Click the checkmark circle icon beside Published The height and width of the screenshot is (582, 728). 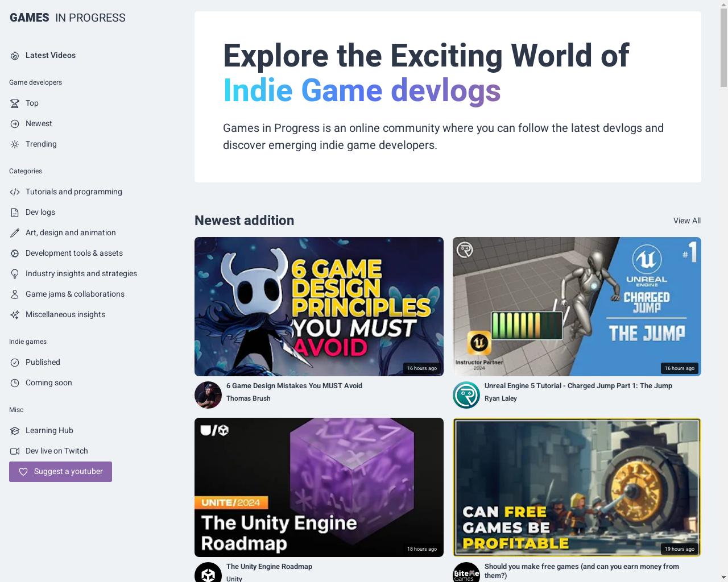[x=15, y=363]
